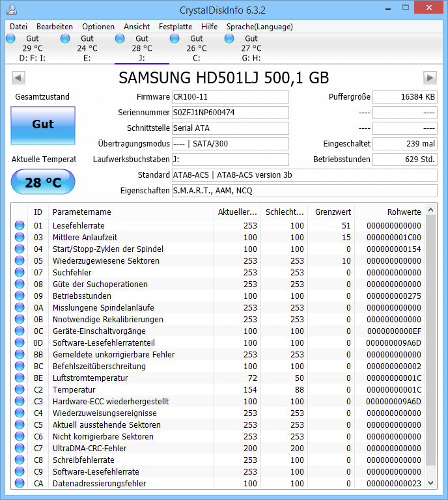Select the Nnotwendige Rekalibrierungen row
The height and width of the screenshot is (500, 448).
[x=218, y=319]
